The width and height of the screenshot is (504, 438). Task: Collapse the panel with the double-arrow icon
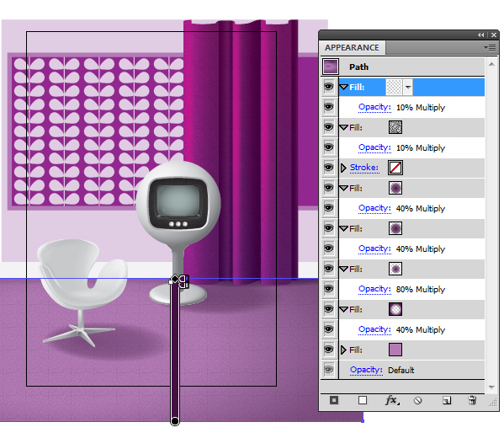point(480,35)
